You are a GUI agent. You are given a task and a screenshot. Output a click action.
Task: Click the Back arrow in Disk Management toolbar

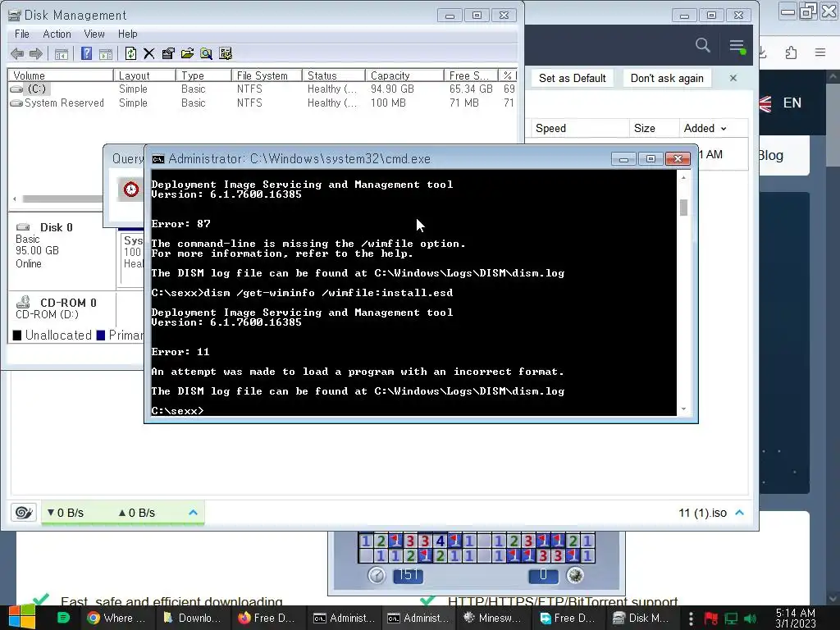pyautogui.click(x=17, y=53)
